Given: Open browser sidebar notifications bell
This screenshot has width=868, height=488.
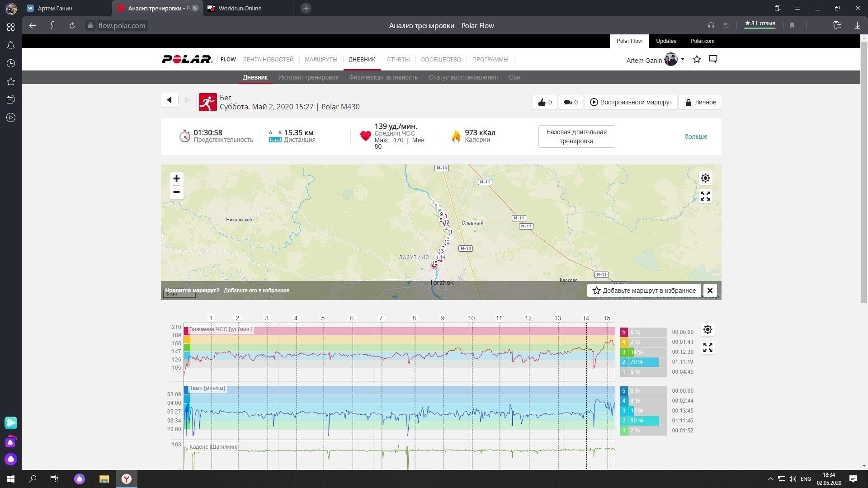Looking at the screenshot, I should coord(11,45).
